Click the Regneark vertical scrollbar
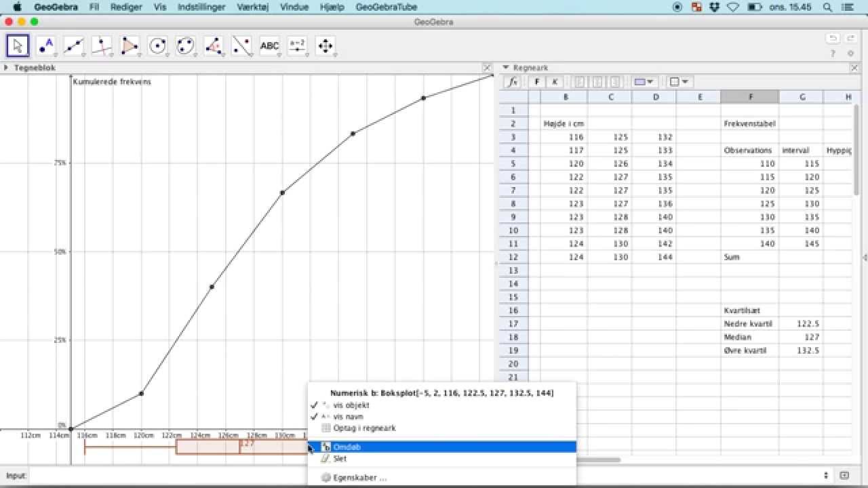This screenshot has width=868, height=488. pyautogui.click(x=856, y=149)
